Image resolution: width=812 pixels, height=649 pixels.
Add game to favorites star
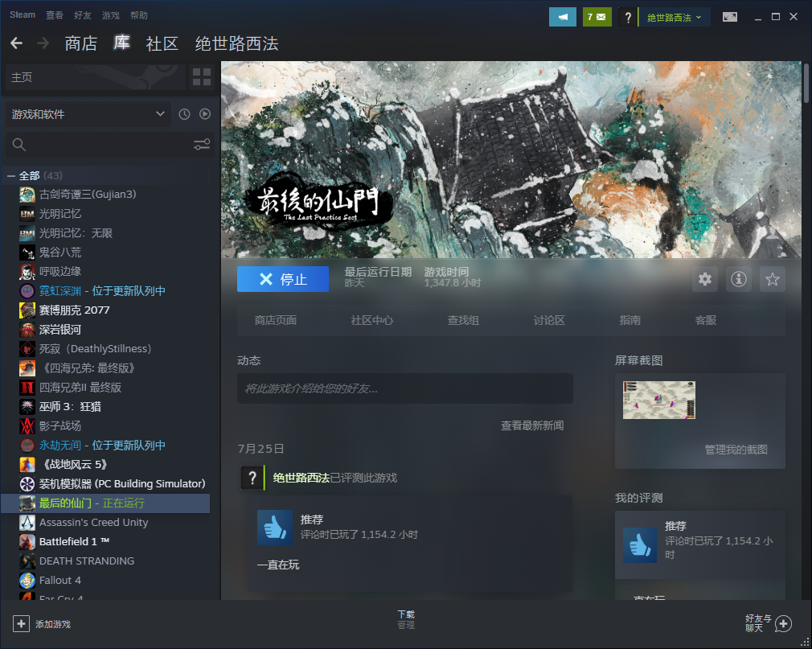pos(772,279)
